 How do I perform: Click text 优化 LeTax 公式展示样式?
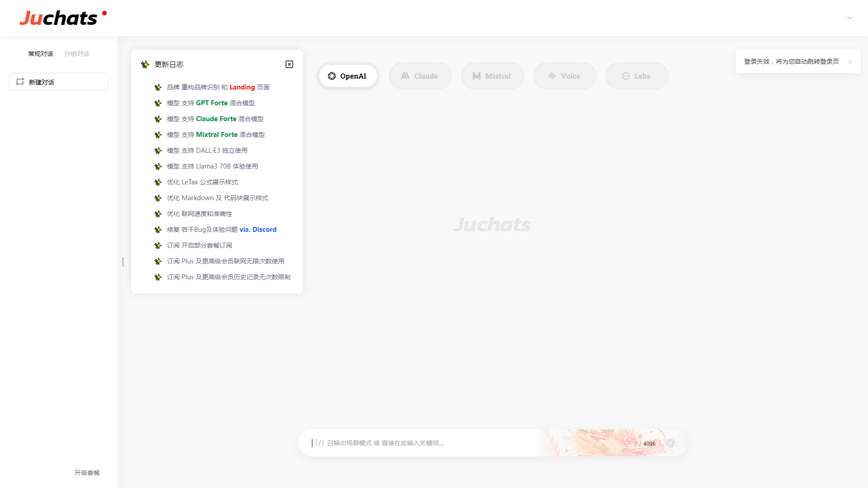coord(203,182)
